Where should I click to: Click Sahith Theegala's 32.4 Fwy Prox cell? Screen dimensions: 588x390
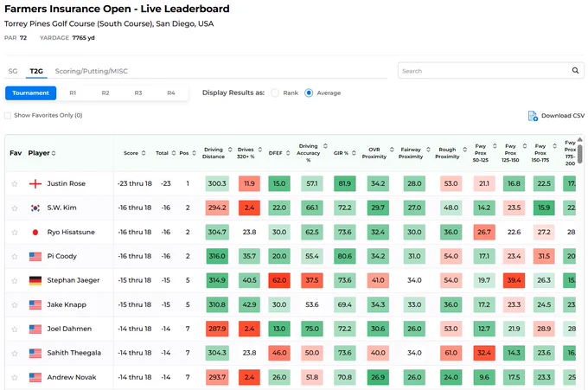pyautogui.click(x=484, y=354)
